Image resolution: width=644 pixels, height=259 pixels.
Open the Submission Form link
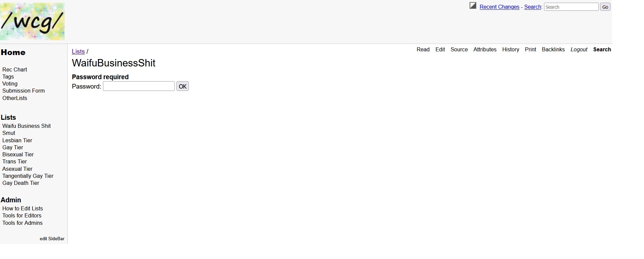(x=23, y=91)
